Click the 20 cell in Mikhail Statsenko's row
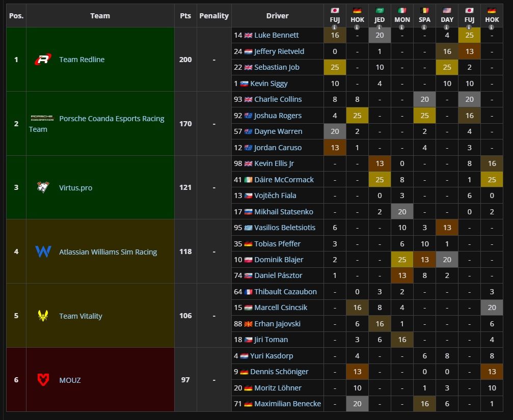 coord(402,211)
